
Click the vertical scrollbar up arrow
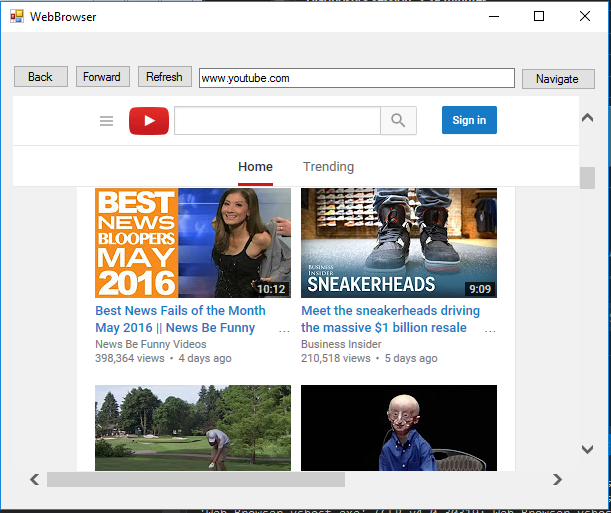click(x=587, y=117)
